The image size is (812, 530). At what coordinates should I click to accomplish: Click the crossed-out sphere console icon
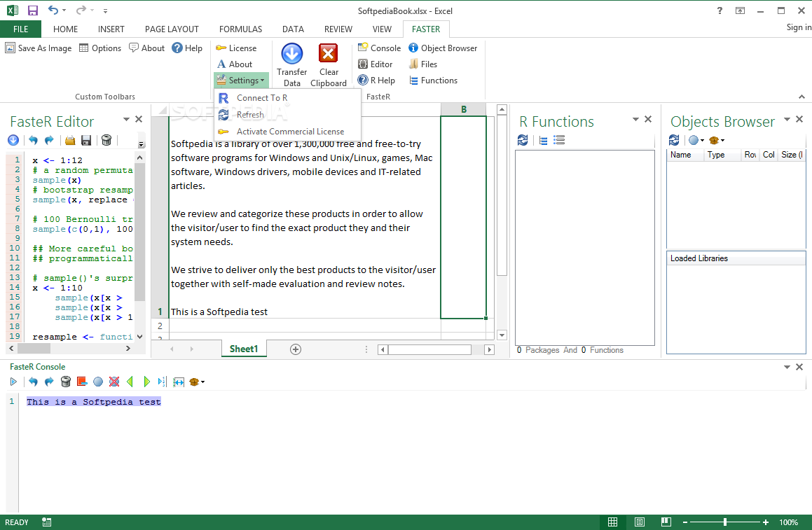(x=114, y=382)
